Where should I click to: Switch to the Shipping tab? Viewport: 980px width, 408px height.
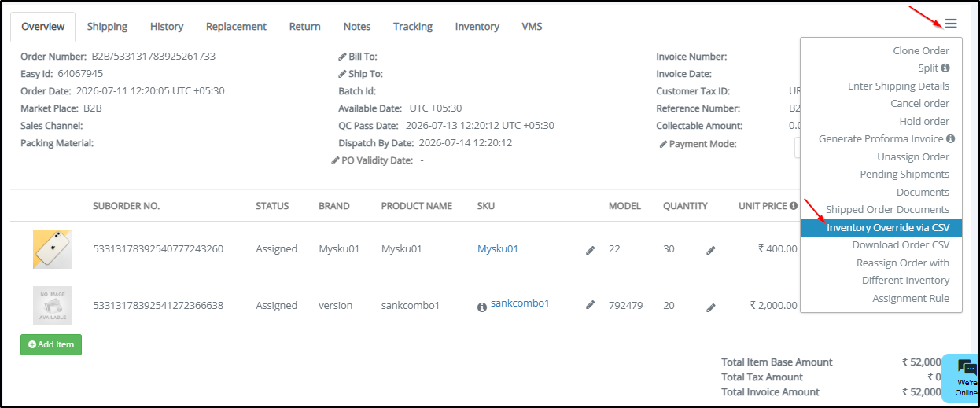[x=107, y=27]
